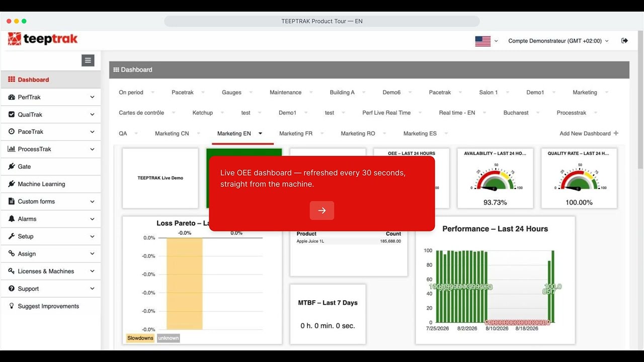
Task: Click the logout icon in header
Action: 624,41
